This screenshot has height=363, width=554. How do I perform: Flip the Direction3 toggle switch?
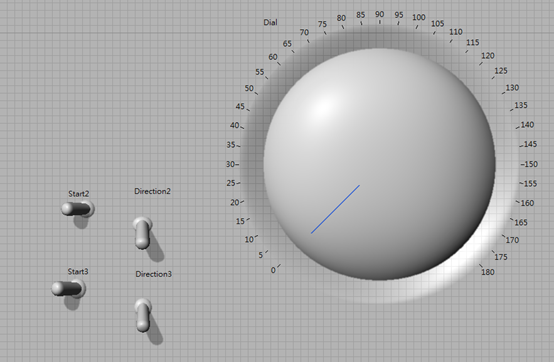point(143,315)
